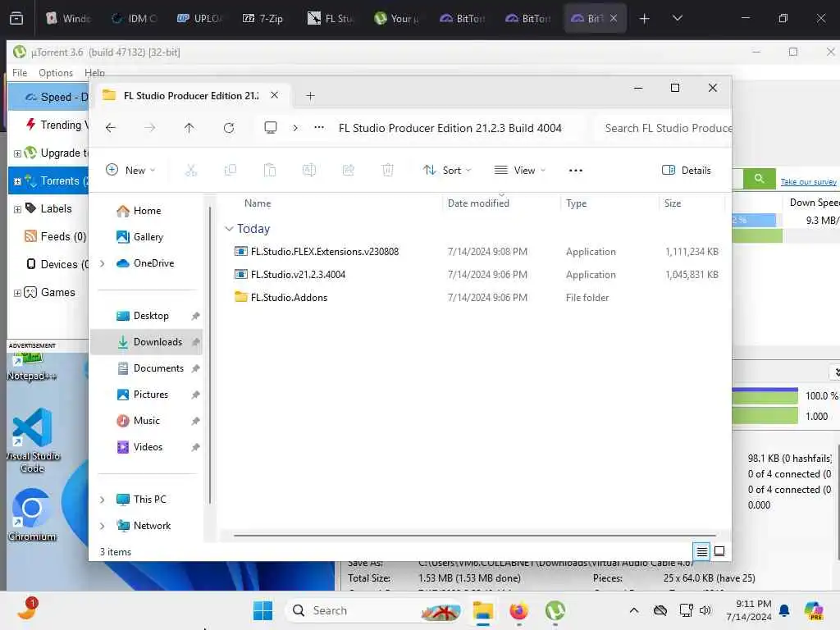Expand the Network tree node
Image resolution: width=840 pixels, height=630 pixels.
[x=103, y=526]
